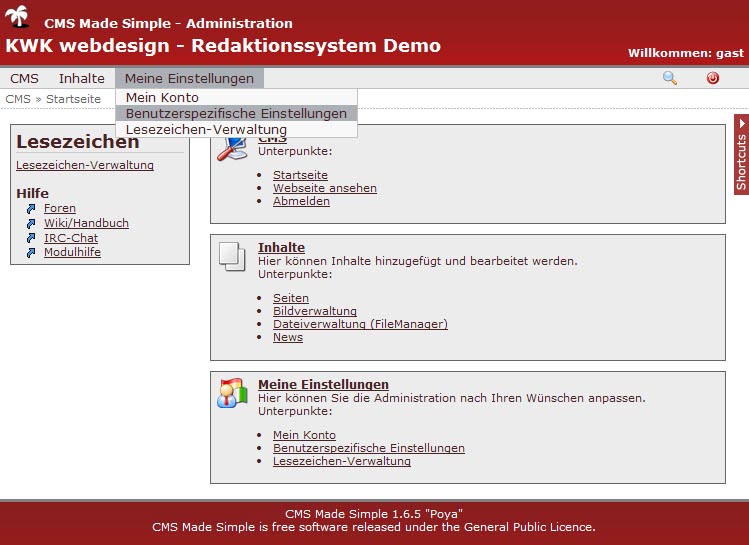Open the Modulhilfe help link

tap(73, 252)
